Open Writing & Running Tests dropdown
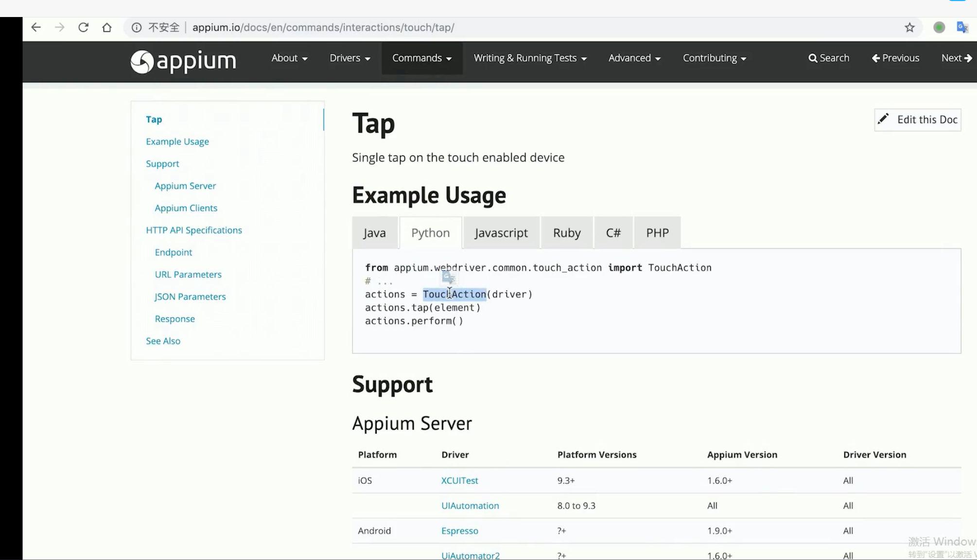Screen dimensions: 977x560 pos(530,58)
